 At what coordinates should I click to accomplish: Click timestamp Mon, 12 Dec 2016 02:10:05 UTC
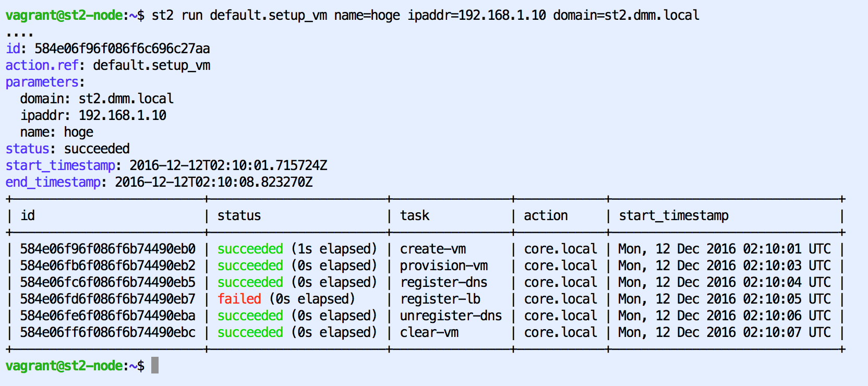click(725, 299)
